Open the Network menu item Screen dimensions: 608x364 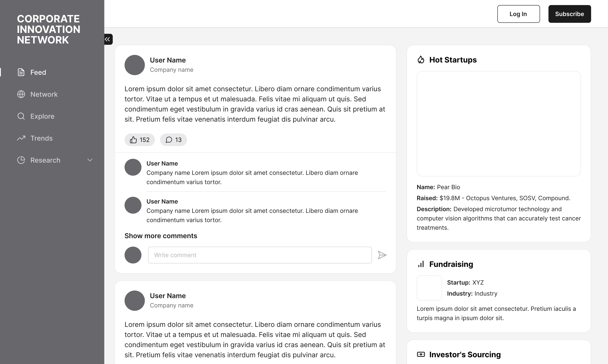pos(44,94)
